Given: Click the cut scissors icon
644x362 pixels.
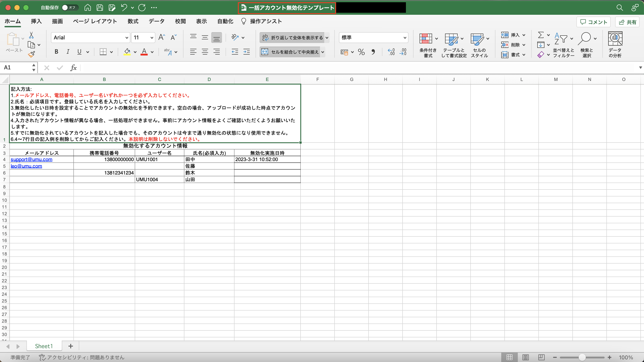Looking at the screenshot, I should tap(31, 35).
